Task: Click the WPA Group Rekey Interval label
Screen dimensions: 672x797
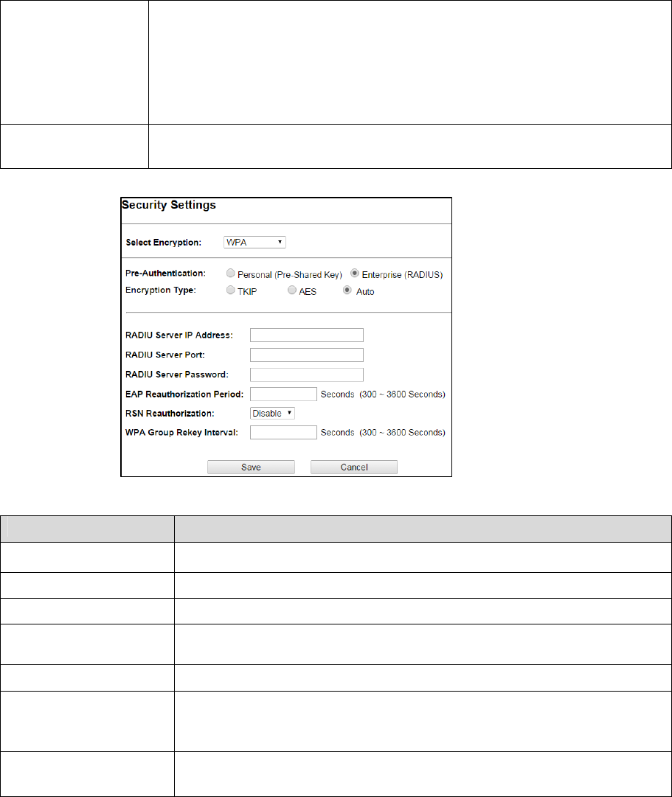Action: point(181,433)
